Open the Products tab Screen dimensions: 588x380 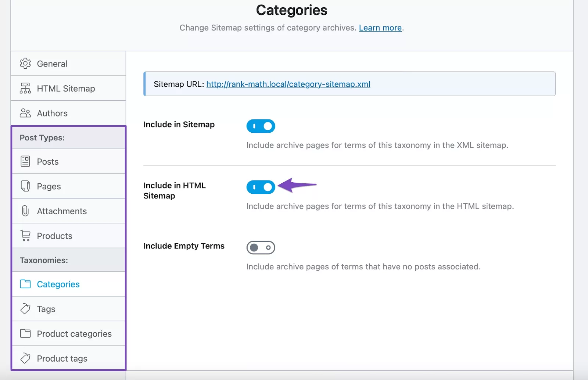click(x=68, y=236)
